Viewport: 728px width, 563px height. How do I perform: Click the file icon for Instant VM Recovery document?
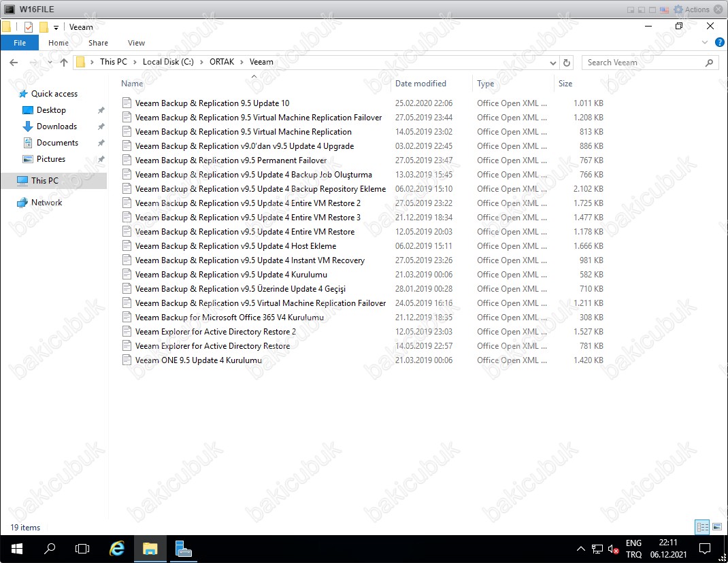127,260
